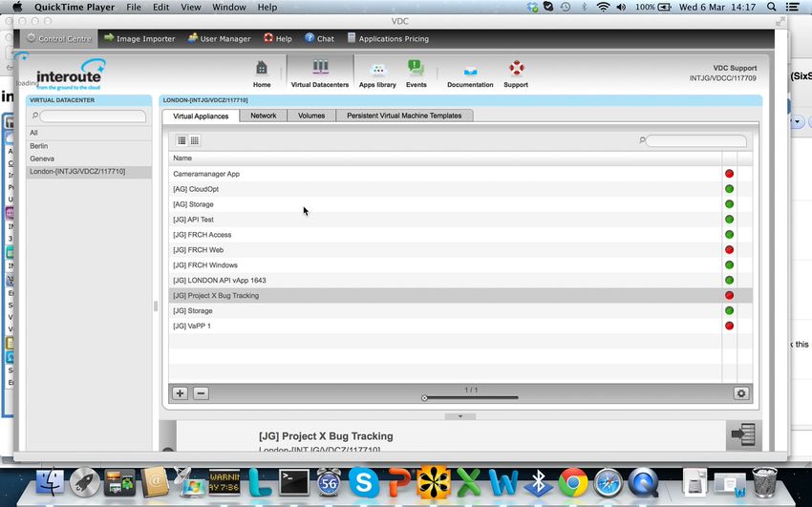Screen dimensions: 812x507
Task: Open the Apps library icon
Action: 377,74
